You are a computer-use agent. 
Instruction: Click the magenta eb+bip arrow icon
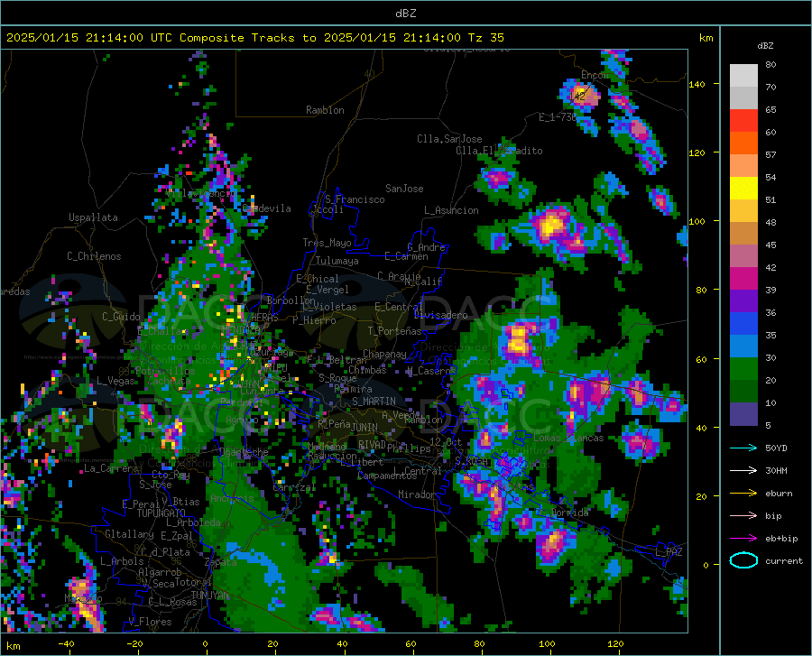743,539
